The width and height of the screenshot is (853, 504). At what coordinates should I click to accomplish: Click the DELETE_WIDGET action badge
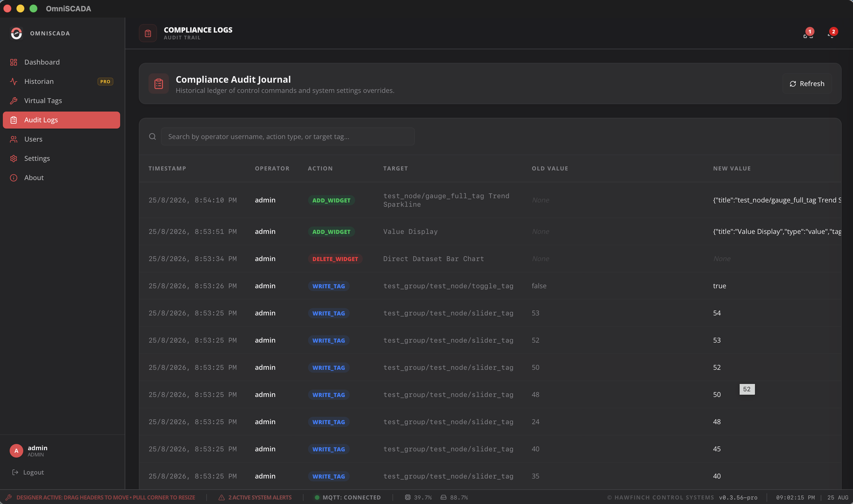335,259
